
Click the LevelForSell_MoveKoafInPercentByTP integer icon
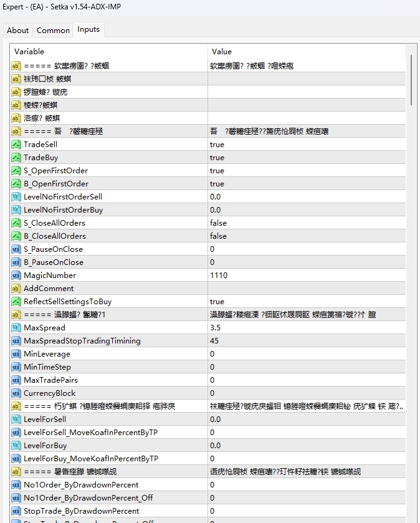pyautogui.click(x=16, y=432)
